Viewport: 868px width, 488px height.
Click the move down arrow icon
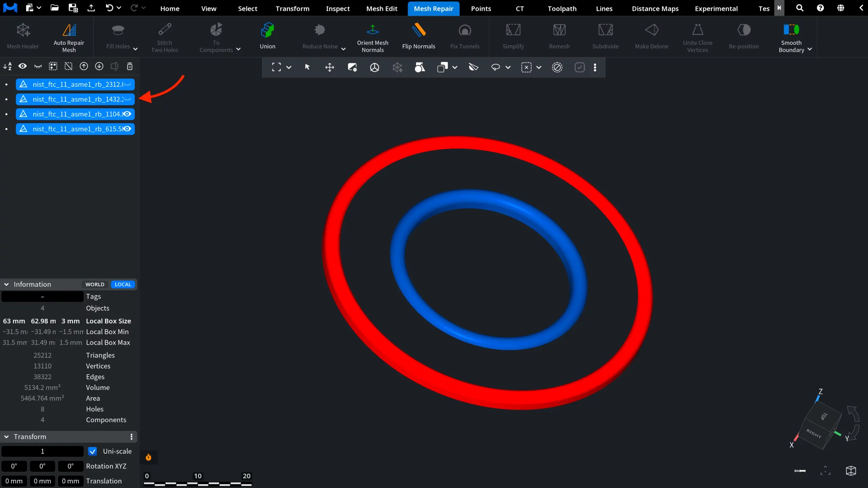pos(99,66)
